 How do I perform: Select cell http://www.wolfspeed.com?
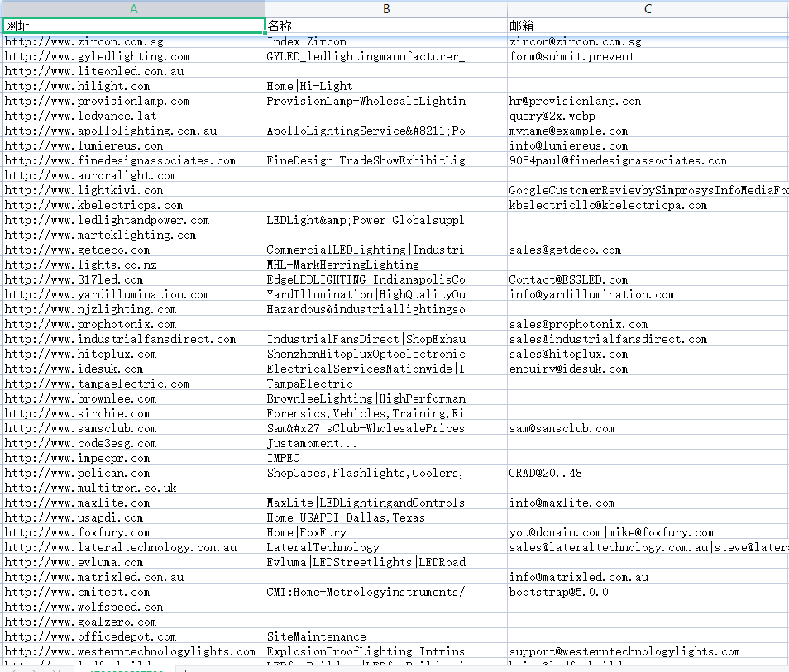(134, 607)
